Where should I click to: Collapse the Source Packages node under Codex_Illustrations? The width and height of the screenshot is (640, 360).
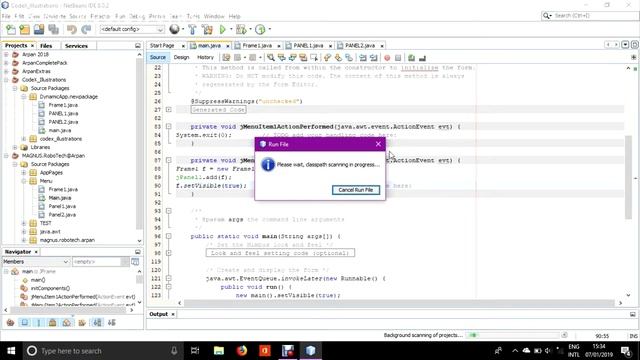15,88
